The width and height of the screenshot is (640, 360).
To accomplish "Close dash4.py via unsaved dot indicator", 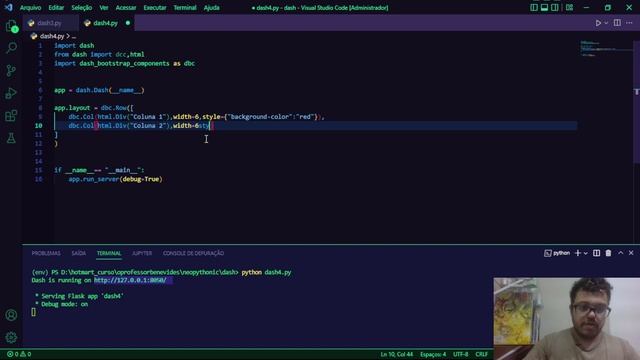I will [128, 23].
